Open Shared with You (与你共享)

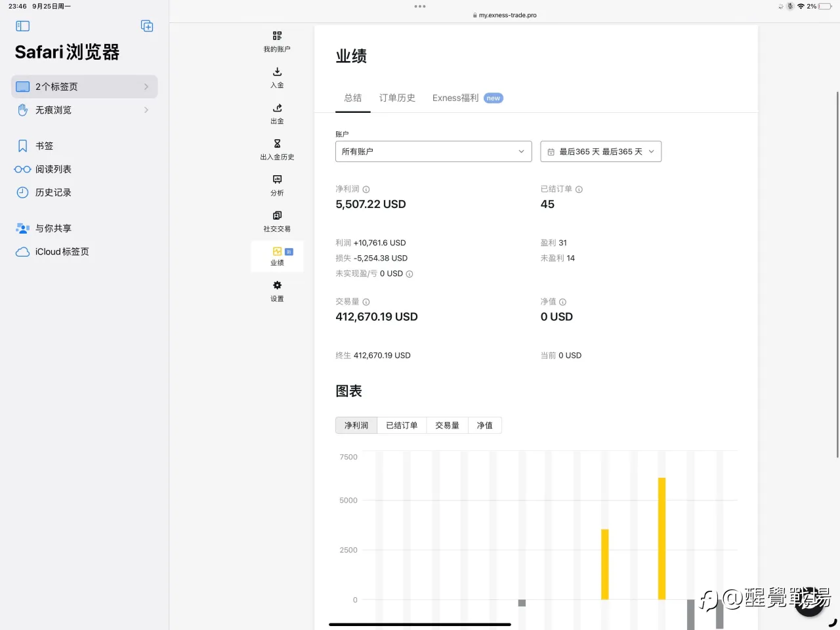[x=85, y=228]
